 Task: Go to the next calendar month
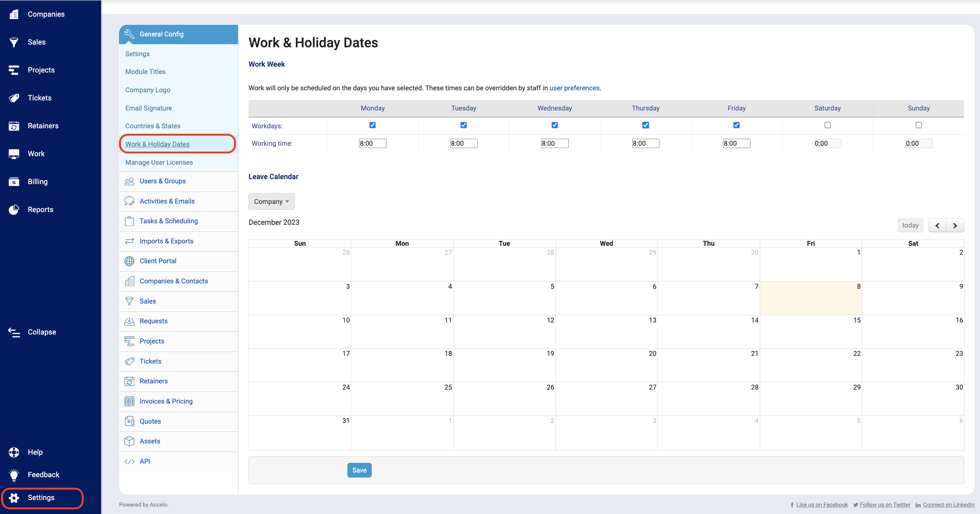coord(955,226)
